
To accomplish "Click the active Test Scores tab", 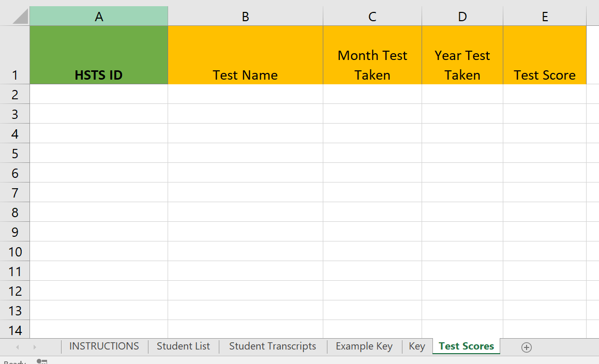I will 466,346.
